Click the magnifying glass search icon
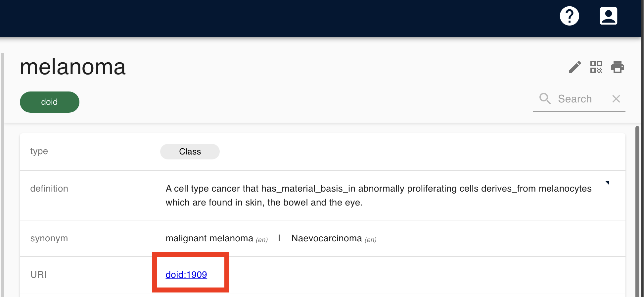 tap(545, 99)
